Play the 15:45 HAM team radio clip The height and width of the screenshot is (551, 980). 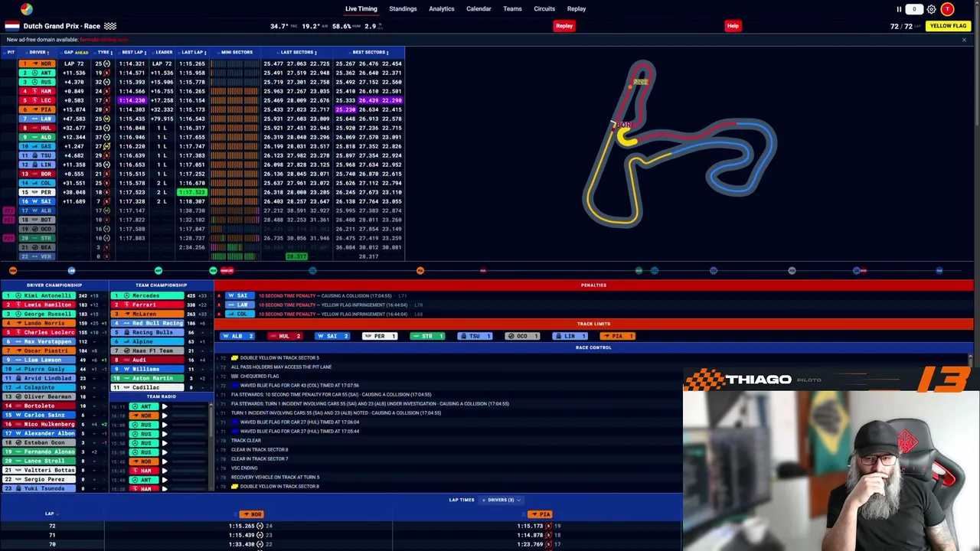(x=165, y=471)
